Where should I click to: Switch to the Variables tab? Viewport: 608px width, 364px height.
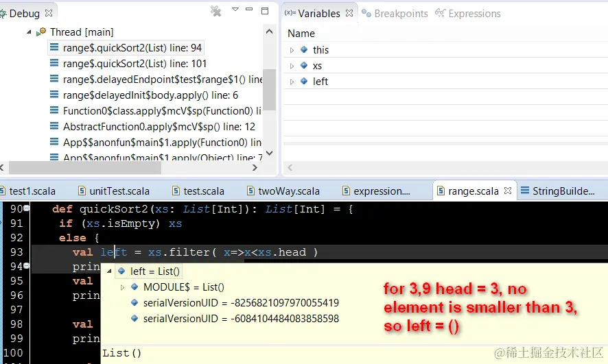pyautogui.click(x=318, y=14)
